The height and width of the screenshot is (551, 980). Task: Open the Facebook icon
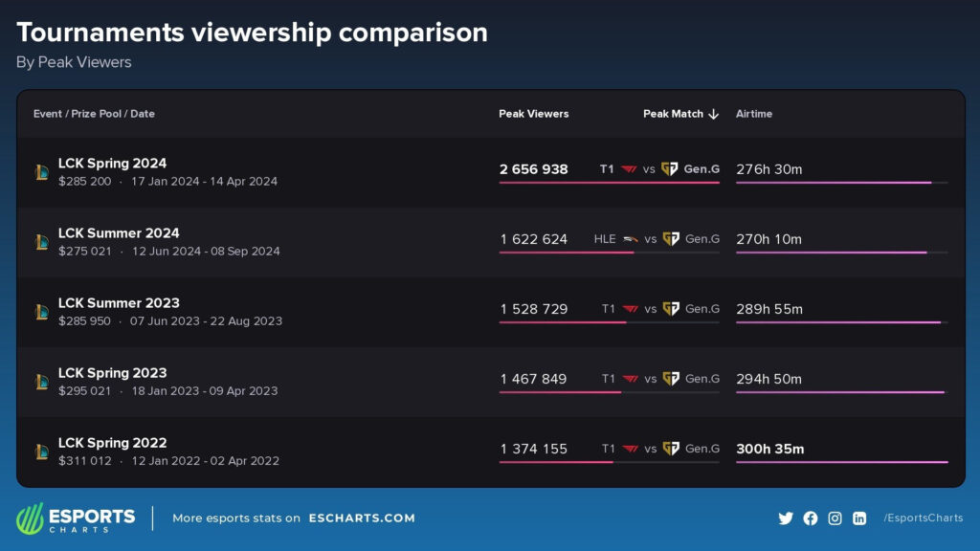[810, 518]
